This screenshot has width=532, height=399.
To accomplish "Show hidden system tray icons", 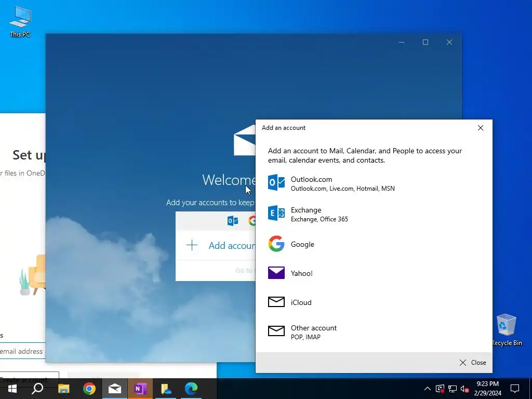I will (428, 389).
